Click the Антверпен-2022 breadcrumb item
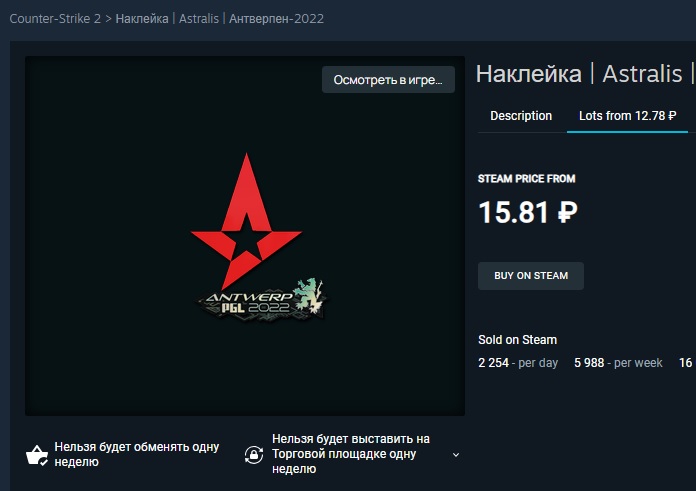696x491 pixels. point(276,19)
